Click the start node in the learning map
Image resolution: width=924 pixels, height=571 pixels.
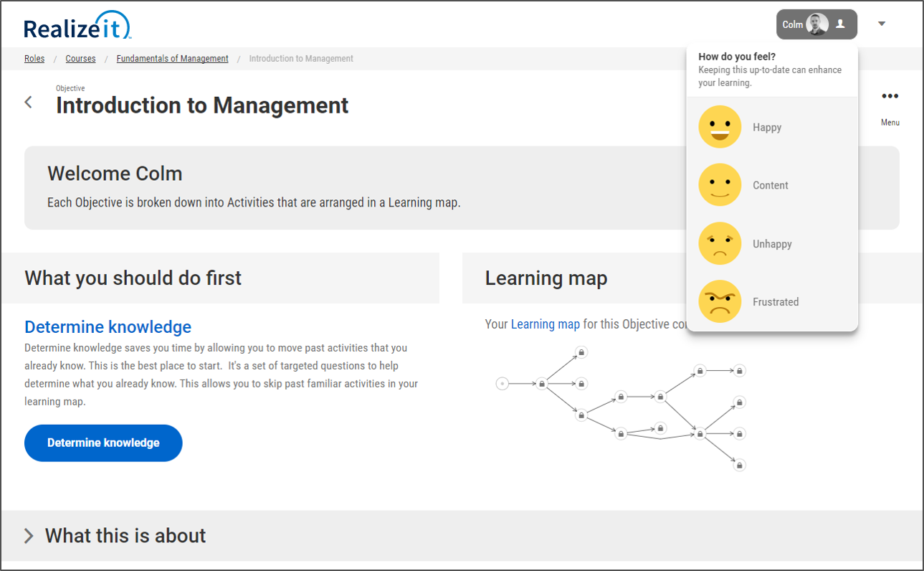pyautogui.click(x=503, y=384)
